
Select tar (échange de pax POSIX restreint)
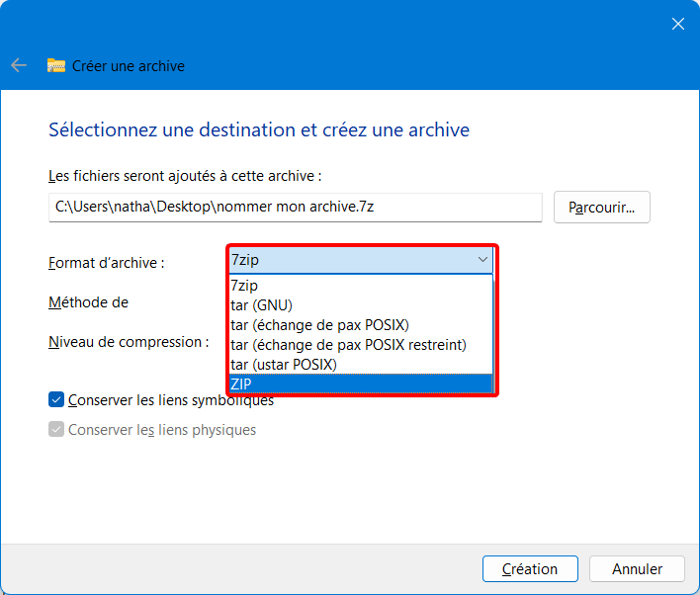coord(361,345)
